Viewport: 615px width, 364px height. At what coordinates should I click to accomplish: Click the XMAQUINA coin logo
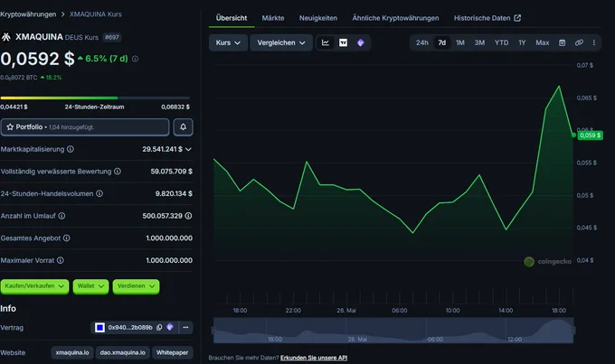point(6,37)
